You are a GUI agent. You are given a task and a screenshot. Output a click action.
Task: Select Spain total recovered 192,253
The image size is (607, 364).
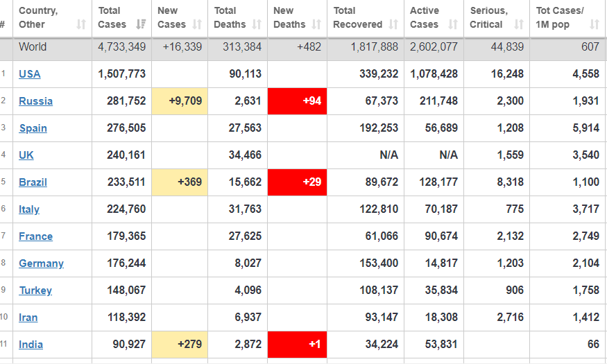379,128
